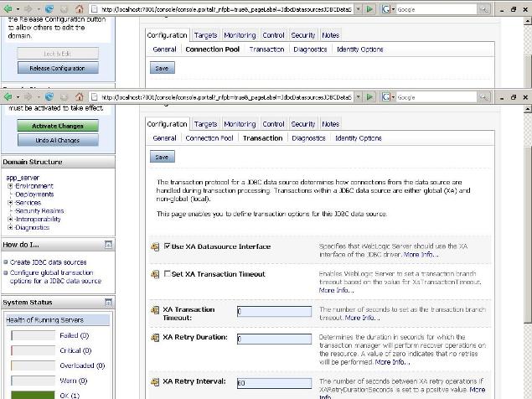Screen dimensions: 532x399
Task: Click the icon left of Use XA Datasource Interface
Action: (155, 247)
